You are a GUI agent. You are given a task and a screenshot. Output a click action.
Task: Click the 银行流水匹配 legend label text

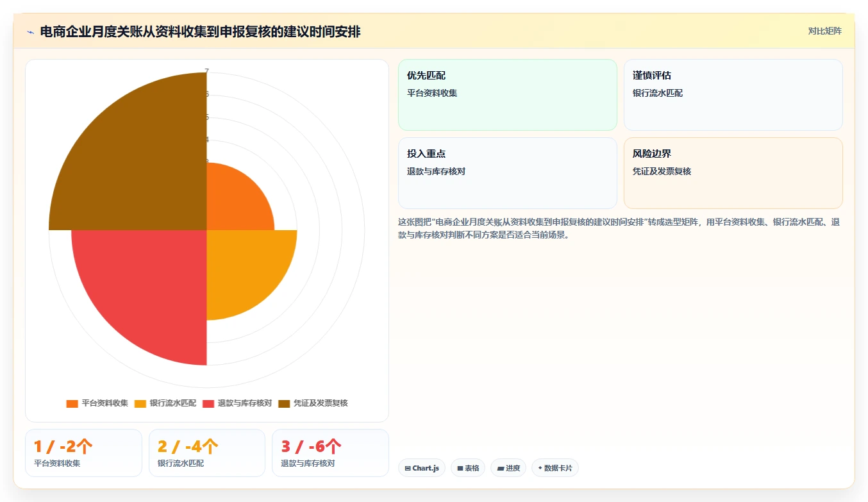tap(173, 403)
